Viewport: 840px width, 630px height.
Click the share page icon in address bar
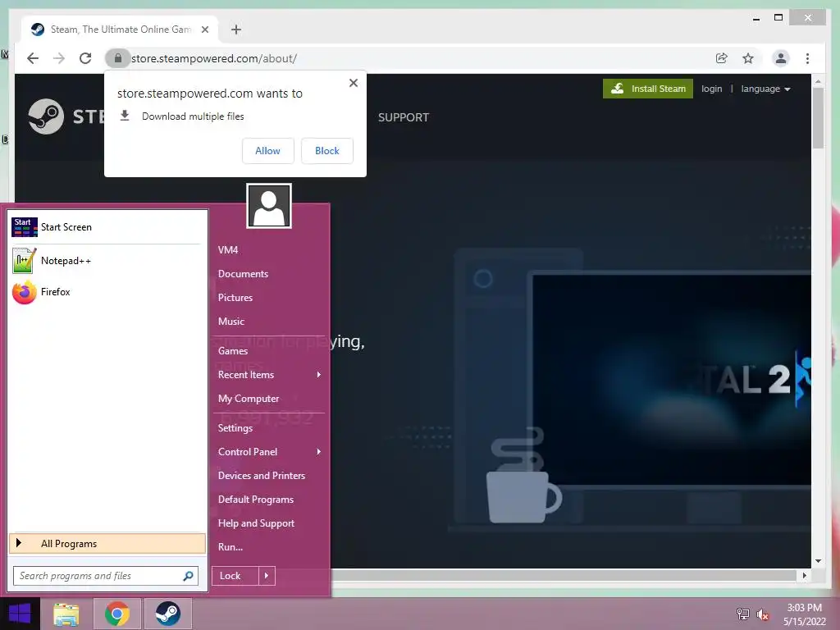[722, 58]
